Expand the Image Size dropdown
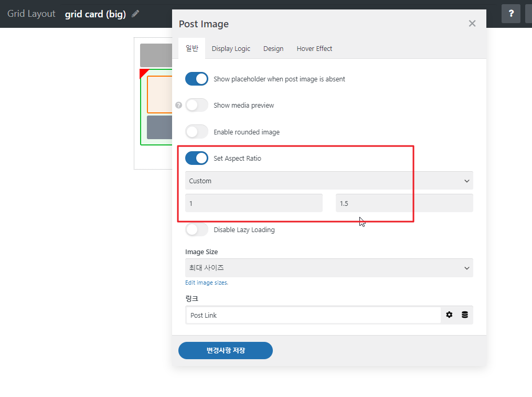This screenshot has height=397, width=532. click(329, 268)
